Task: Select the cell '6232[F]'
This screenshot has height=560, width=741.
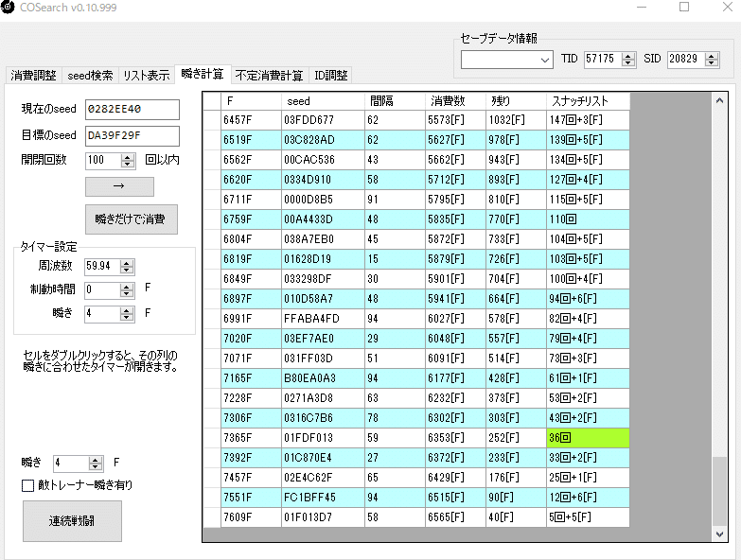Action: (x=455, y=398)
